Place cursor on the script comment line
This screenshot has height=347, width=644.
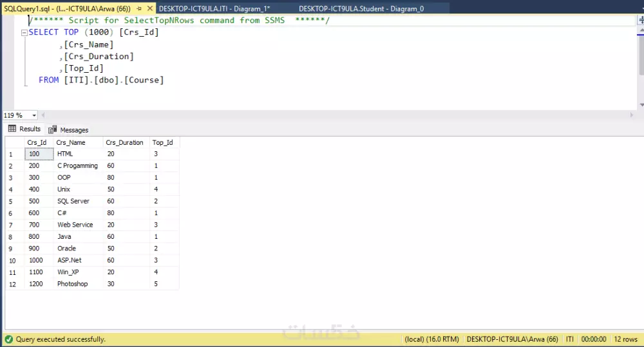pyautogui.click(x=179, y=20)
